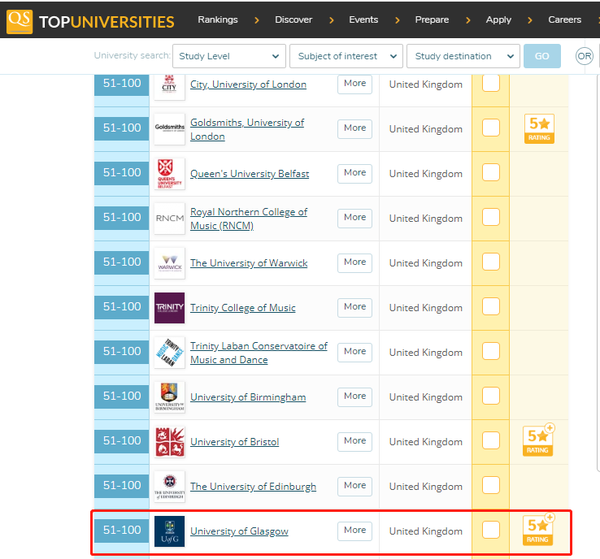Tick compare checkbox for University of Bristol
Screen dimensions: 600x559
pyautogui.click(x=491, y=441)
